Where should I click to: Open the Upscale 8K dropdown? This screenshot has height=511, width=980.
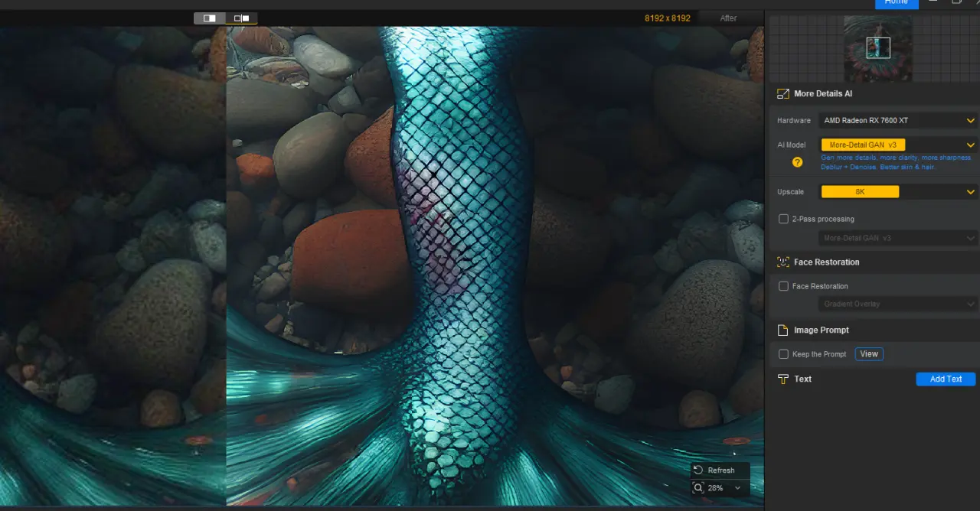coord(898,192)
